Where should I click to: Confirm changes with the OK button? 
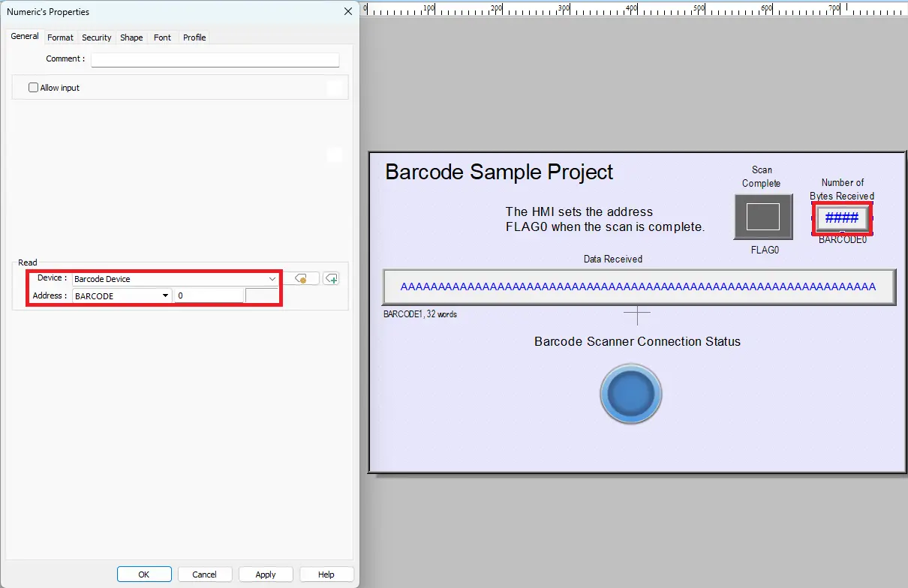click(x=143, y=574)
